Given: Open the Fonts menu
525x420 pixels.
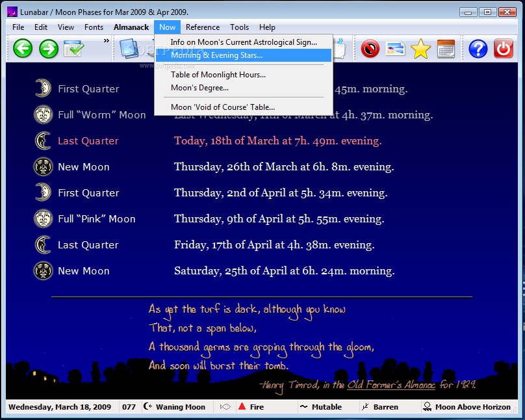Looking at the screenshot, I should point(94,27).
